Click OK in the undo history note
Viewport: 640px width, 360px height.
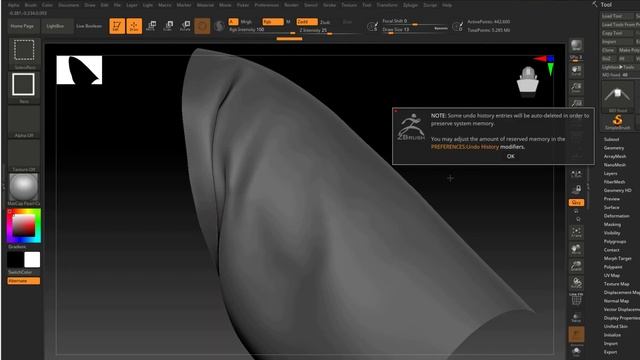(x=510, y=156)
